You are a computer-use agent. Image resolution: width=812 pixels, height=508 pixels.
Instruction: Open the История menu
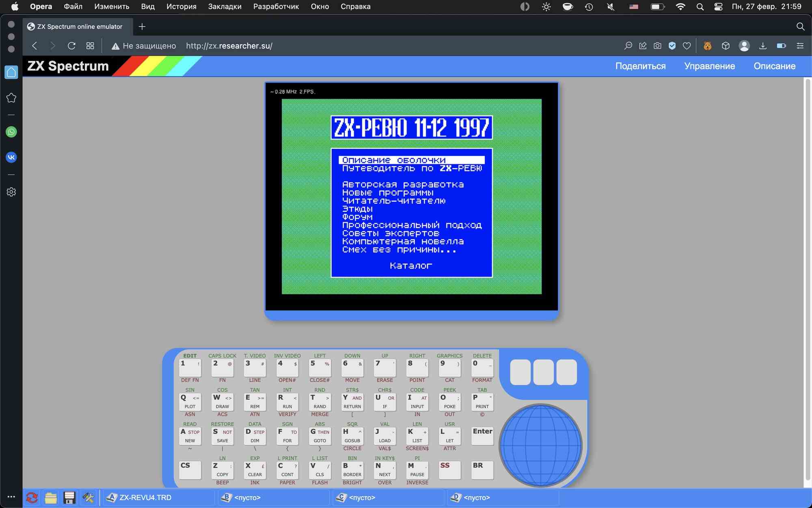181,7
